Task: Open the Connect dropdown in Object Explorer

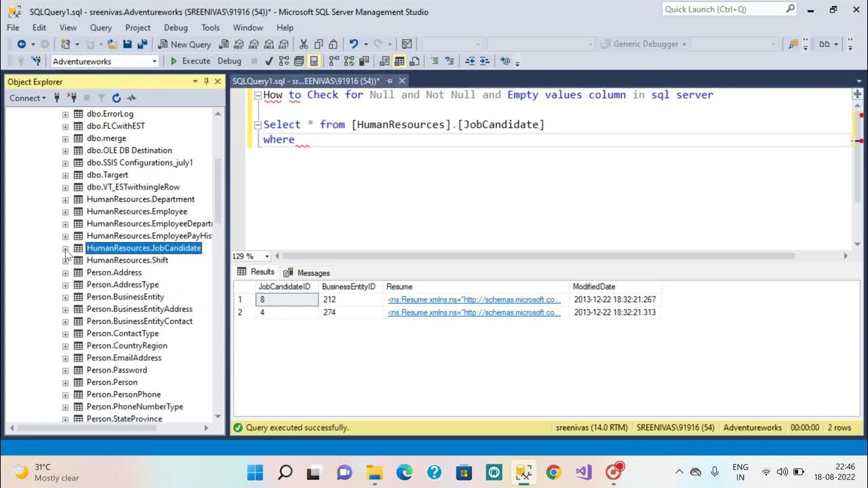Action: (x=28, y=98)
